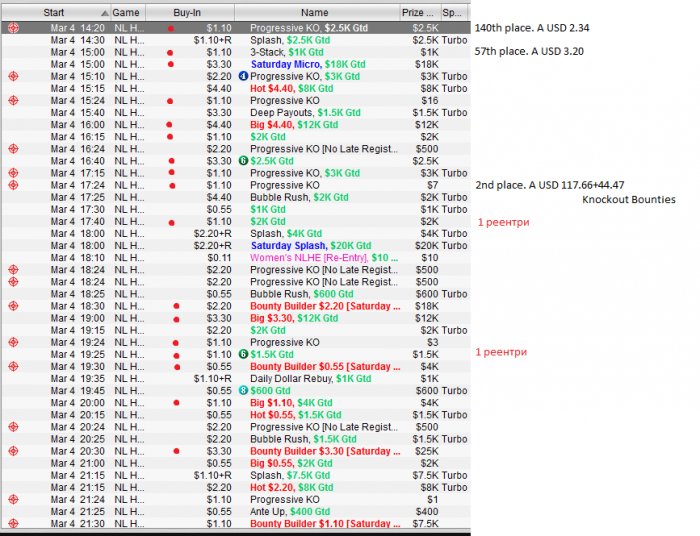Click the blue 4 badge on Progressive KO $3K Gtd

243,76
